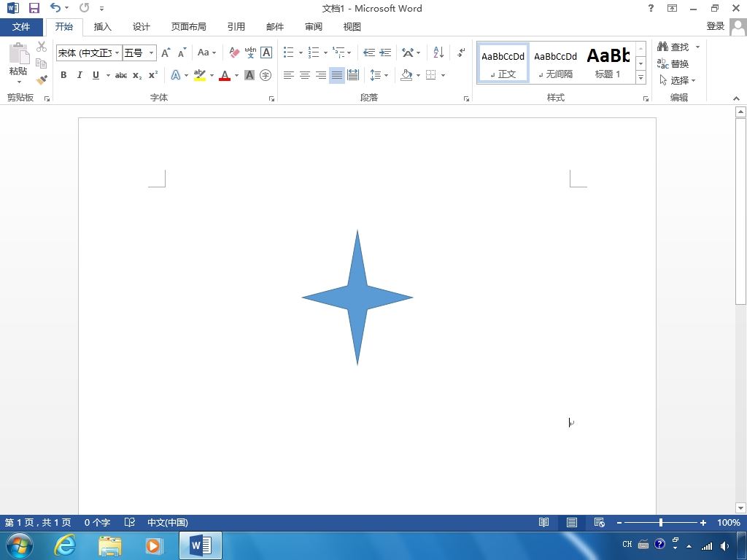Screen dimensions: 747x560
Task: Click the Redo icon
Action: point(85,7)
